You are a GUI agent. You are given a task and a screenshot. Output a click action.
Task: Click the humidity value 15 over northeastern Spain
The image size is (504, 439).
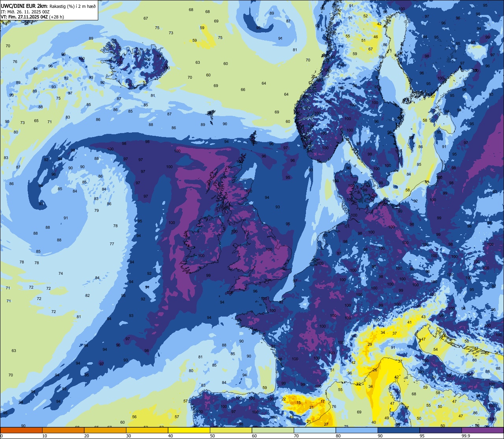pos(298,403)
